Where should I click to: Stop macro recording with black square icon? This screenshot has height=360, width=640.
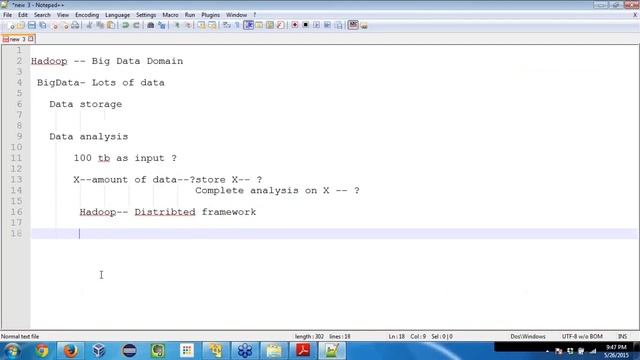(305, 25)
